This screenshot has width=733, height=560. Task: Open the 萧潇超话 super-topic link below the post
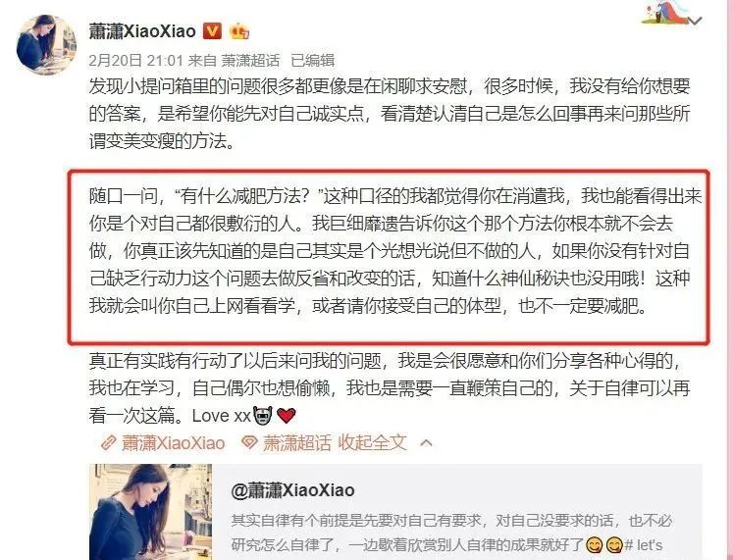(297, 442)
